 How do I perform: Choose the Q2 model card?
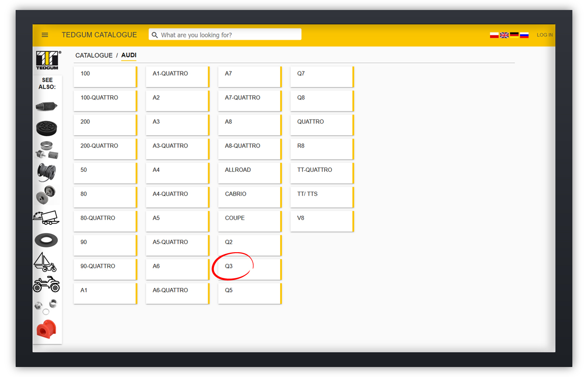coord(250,245)
